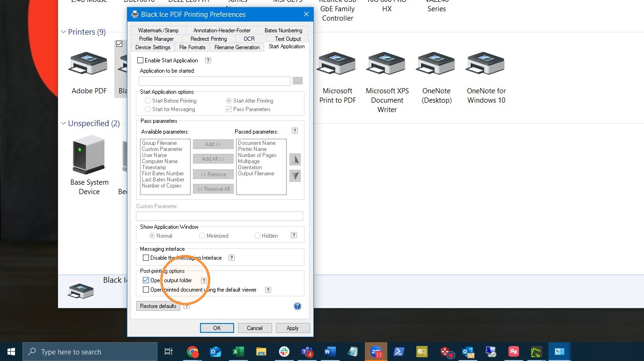The image size is (644, 361).
Task: Open Zoom from the taskbar
Action: (376, 352)
